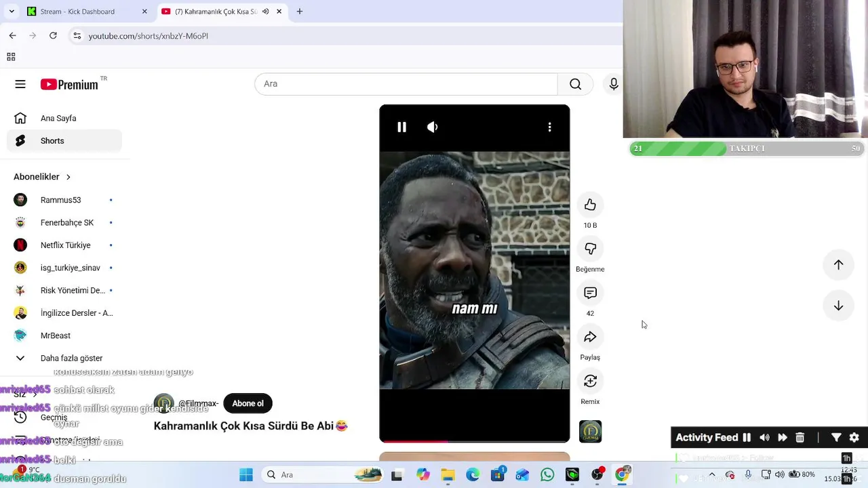Open the isg_turkiye_sinav channel
The image size is (868, 488).
(64, 268)
